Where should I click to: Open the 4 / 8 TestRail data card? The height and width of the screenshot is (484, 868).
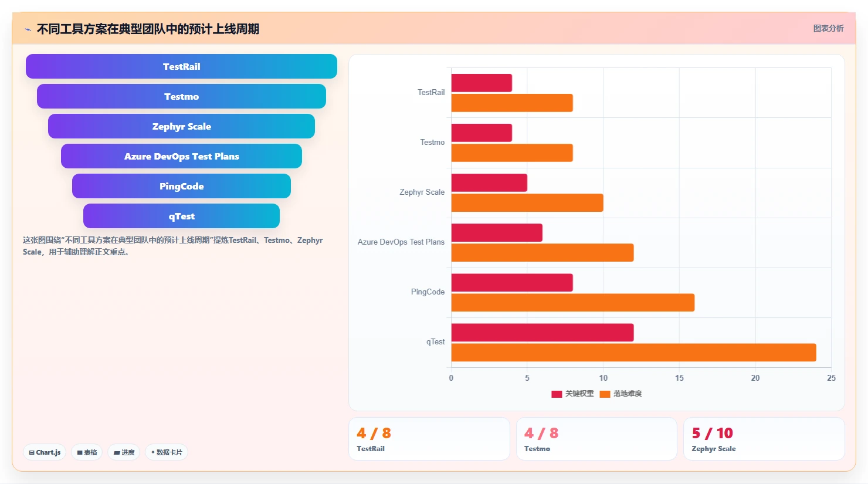pos(429,439)
